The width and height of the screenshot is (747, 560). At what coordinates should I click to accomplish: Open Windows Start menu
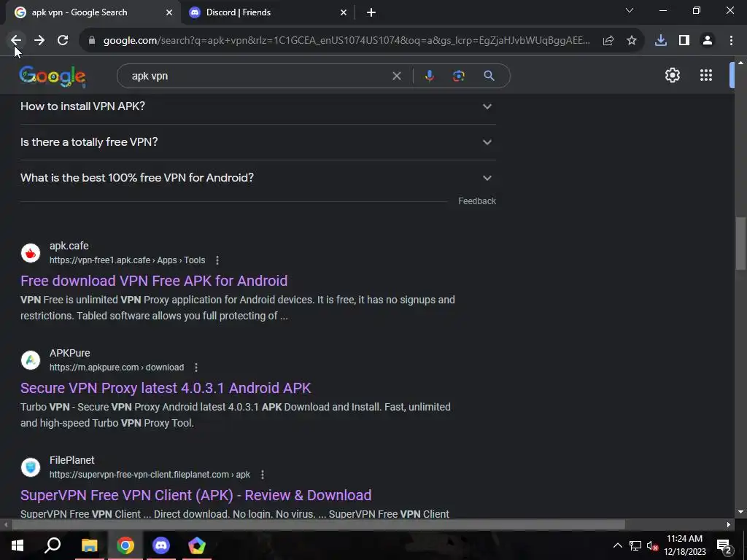(x=18, y=545)
